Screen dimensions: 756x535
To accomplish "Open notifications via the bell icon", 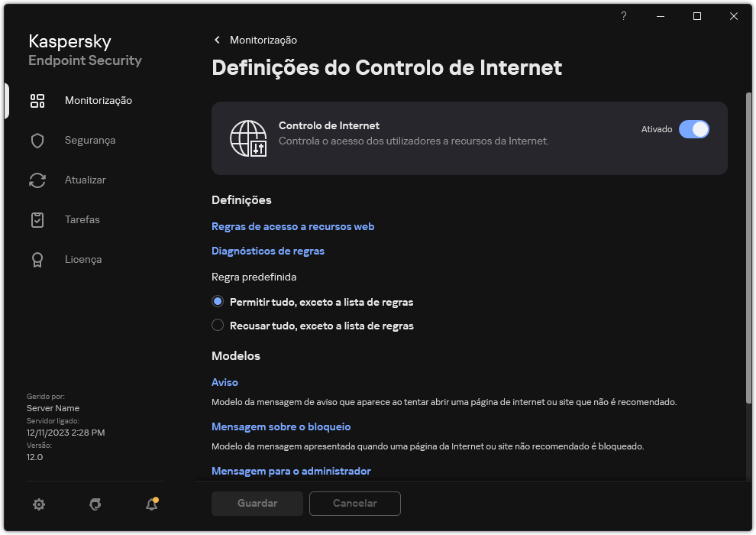I will pyautogui.click(x=151, y=504).
